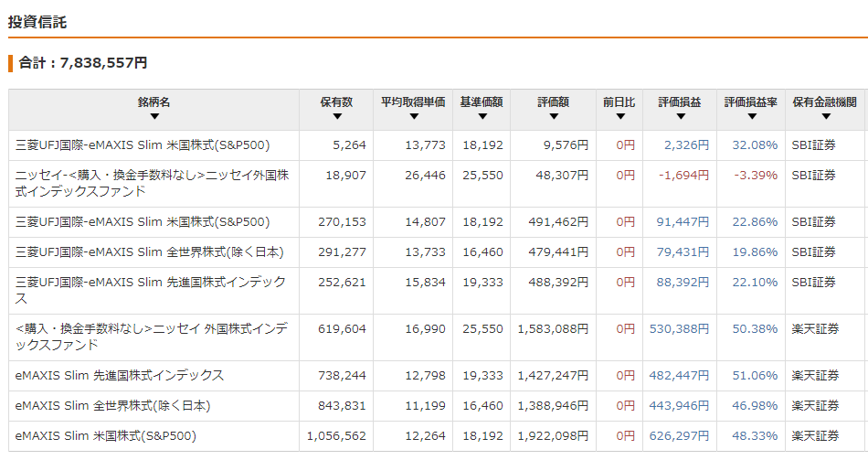Click profit value 530,388円
868x460 pixels.
point(679,328)
